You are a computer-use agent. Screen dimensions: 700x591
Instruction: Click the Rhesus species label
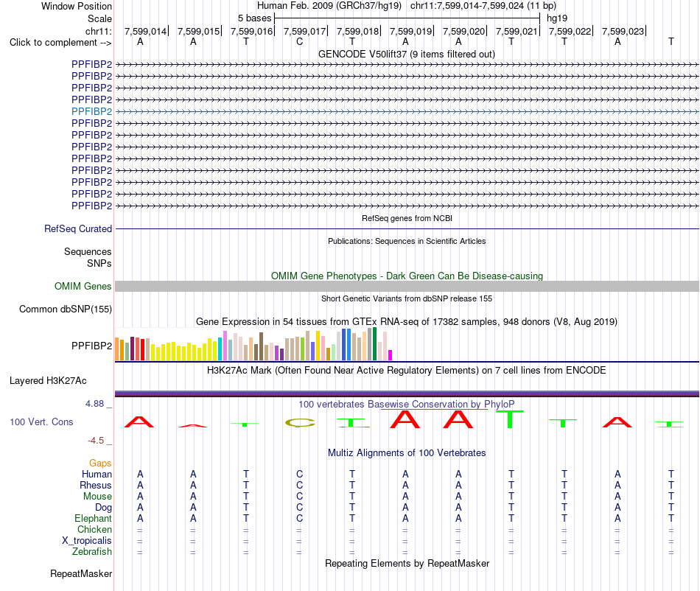(96, 485)
